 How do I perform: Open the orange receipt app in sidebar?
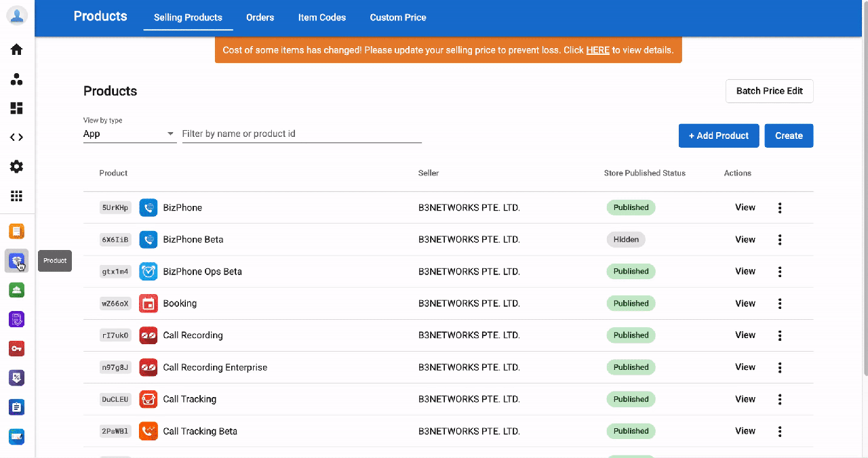click(17, 232)
